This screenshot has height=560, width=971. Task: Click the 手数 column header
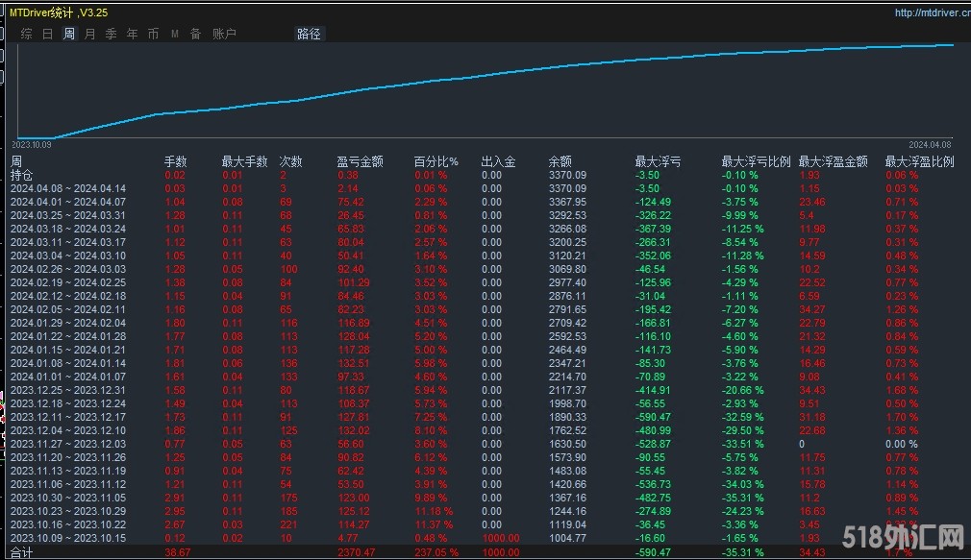point(175,161)
